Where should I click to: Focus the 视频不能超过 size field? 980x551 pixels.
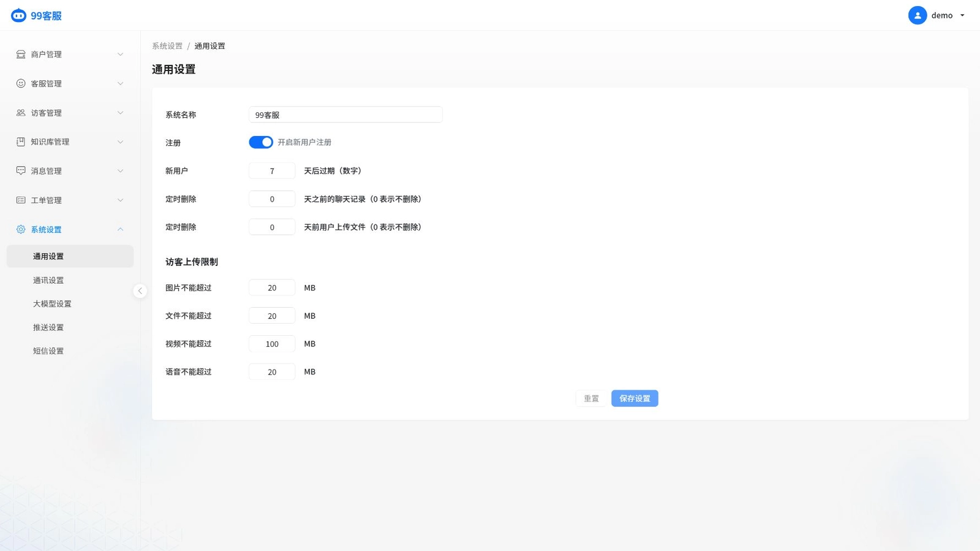click(x=272, y=344)
